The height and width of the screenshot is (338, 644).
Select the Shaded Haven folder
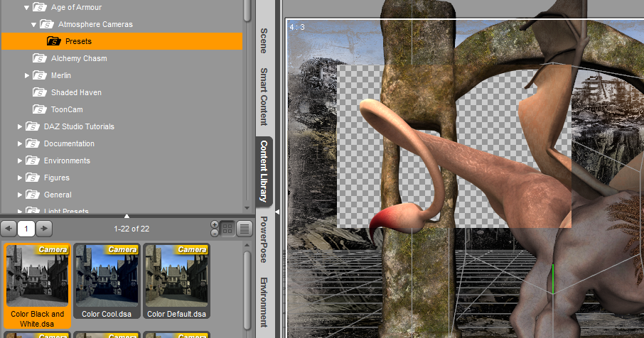(76, 93)
